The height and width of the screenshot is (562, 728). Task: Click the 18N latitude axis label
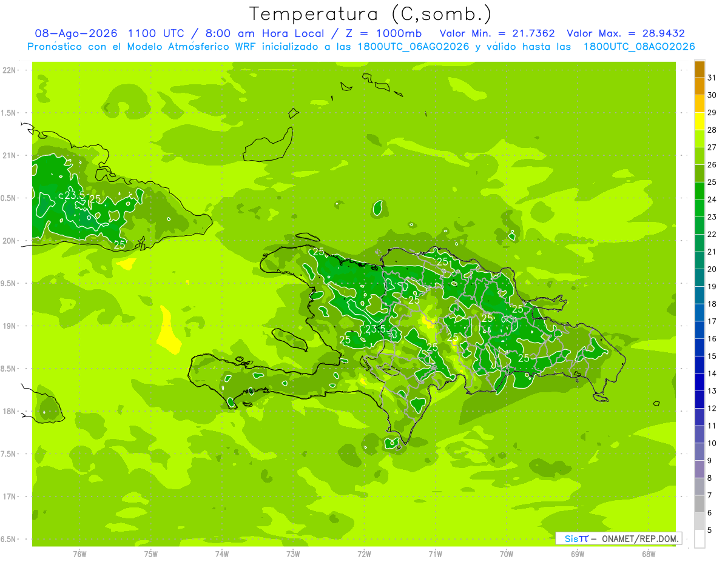9,411
